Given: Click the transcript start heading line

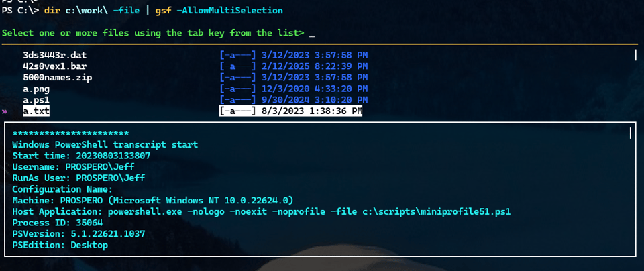Looking at the screenshot, I should pyautogui.click(x=105, y=145).
